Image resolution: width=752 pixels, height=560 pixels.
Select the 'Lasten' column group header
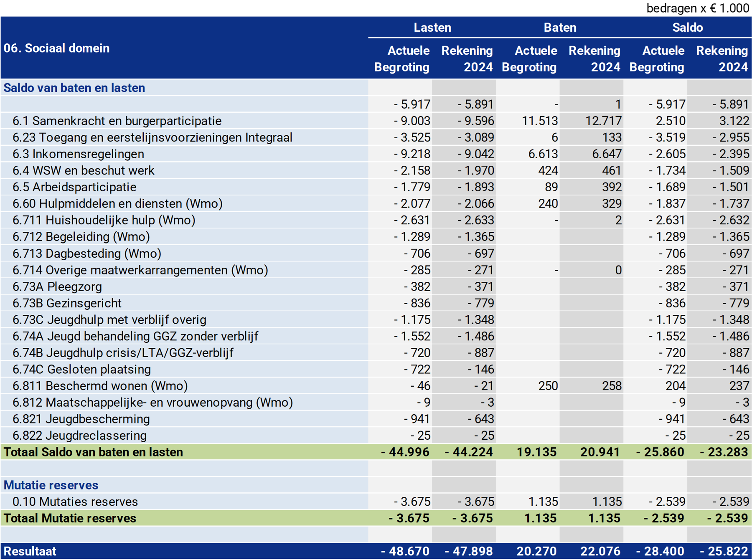click(432, 28)
